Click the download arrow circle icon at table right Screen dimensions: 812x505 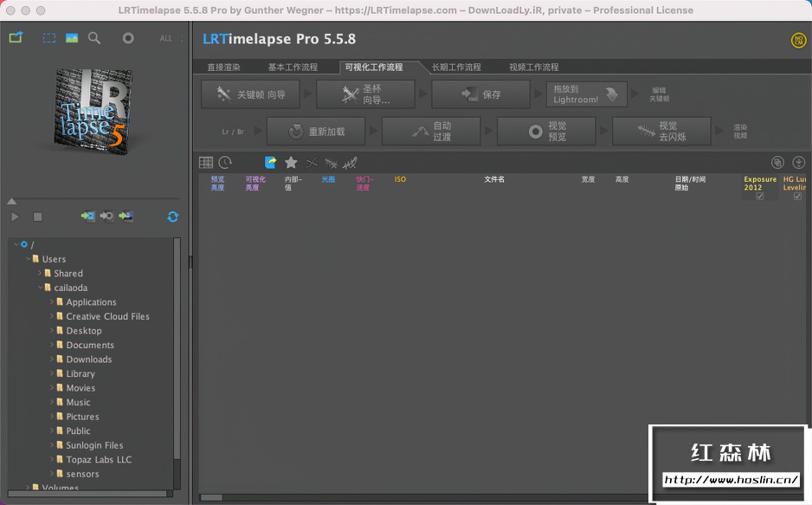point(798,163)
